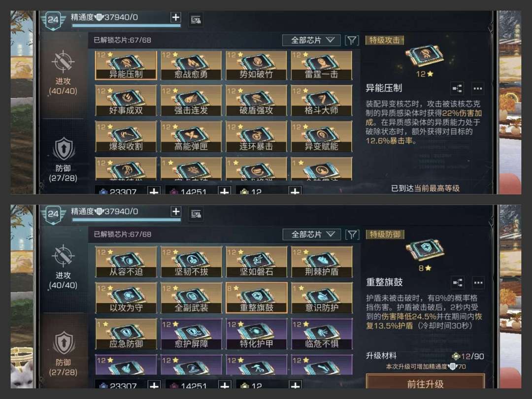Select the 异能压制 chip in top grid
This screenshot has height=399, width=532.
[126, 65]
